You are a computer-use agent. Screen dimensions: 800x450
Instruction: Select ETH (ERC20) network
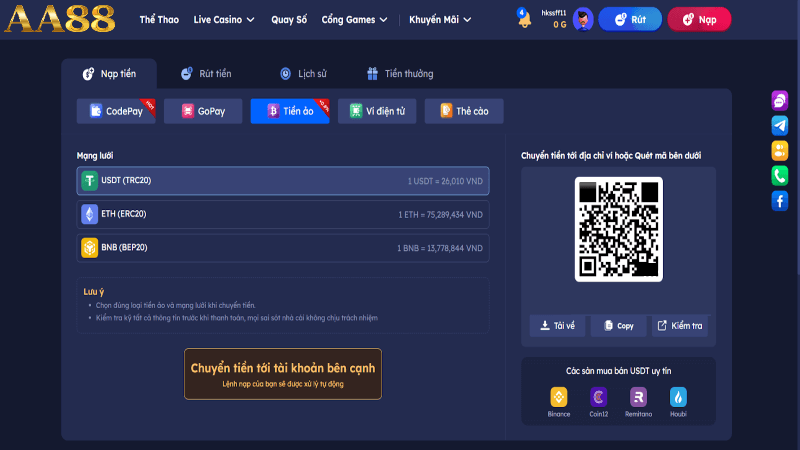click(x=283, y=214)
